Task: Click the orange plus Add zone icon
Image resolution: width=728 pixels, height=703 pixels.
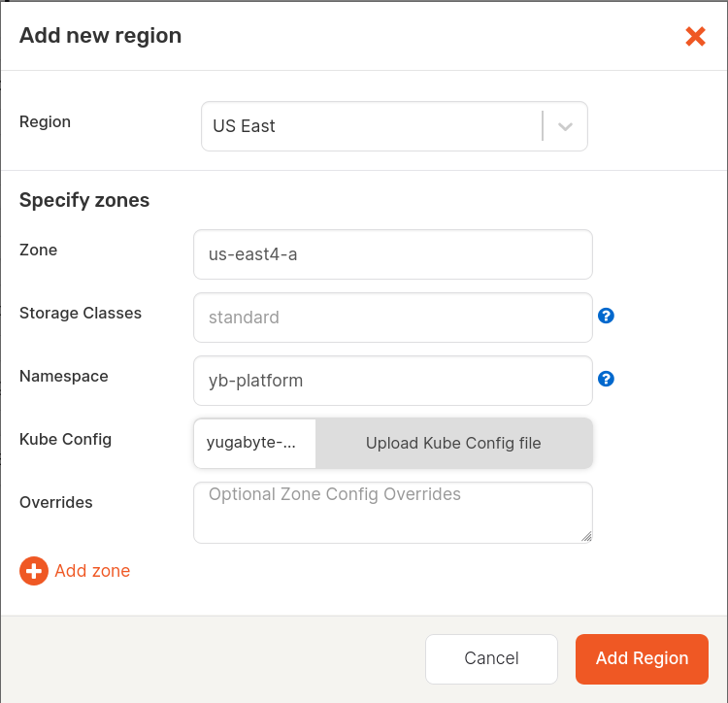Action: (x=34, y=571)
